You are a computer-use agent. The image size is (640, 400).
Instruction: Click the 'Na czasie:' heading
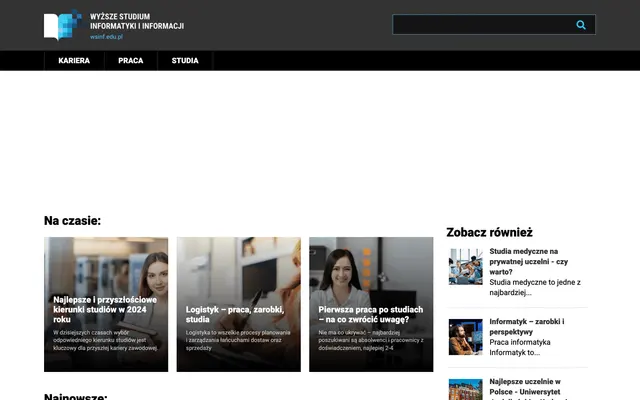(72, 221)
